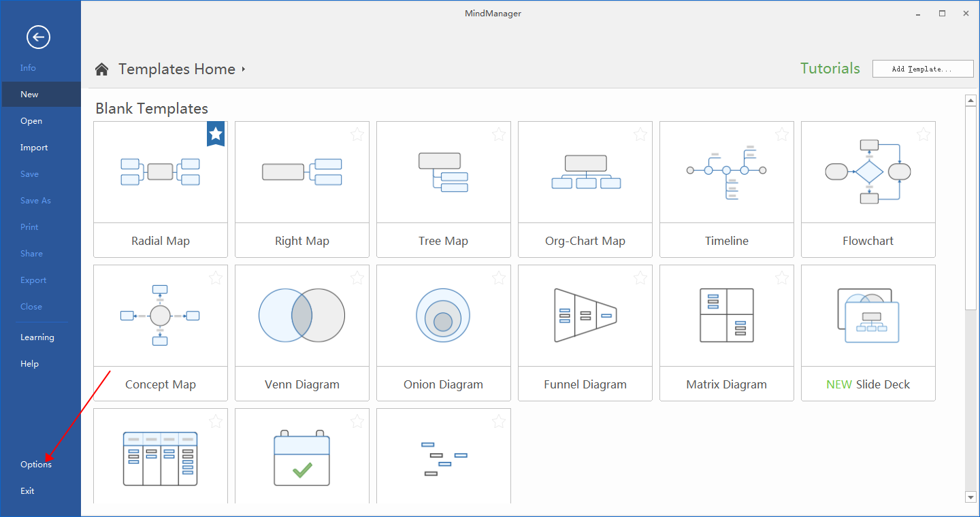Select the Flowchart template
This screenshot has height=517, width=980.
pyautogui.click(x=868, y=172)
